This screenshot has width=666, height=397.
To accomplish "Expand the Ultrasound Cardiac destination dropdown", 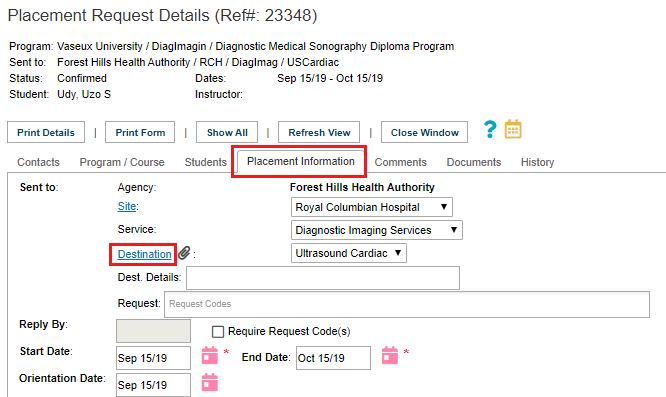I will pyautogui.click(x=349, y=253).
